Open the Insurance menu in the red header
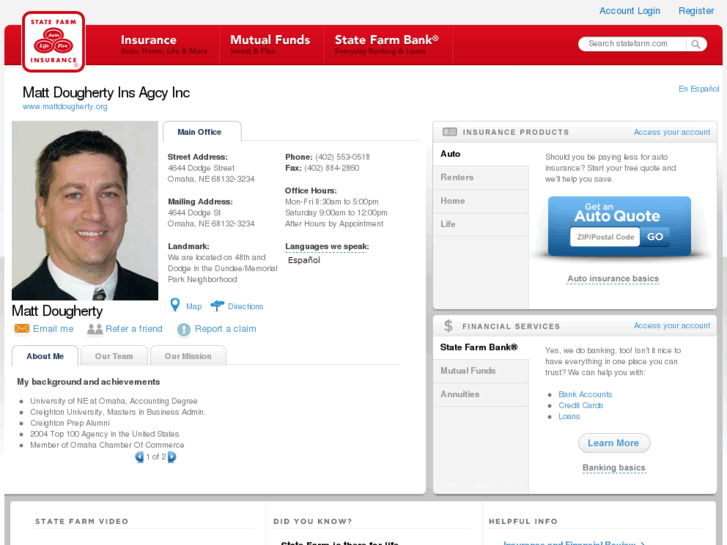Screen dimensions: 727x545 click(164, 45)
